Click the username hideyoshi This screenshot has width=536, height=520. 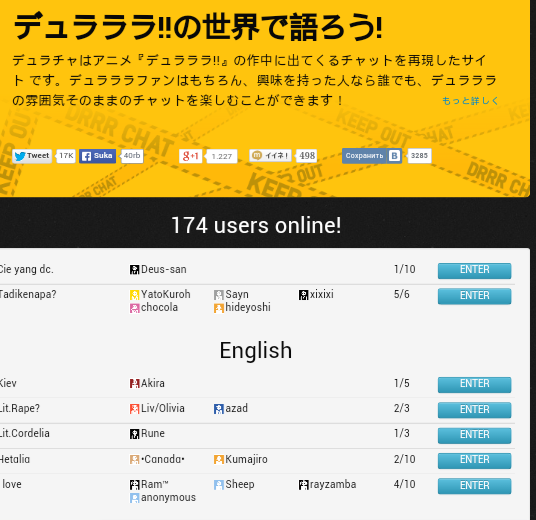[x=248, y=307]
